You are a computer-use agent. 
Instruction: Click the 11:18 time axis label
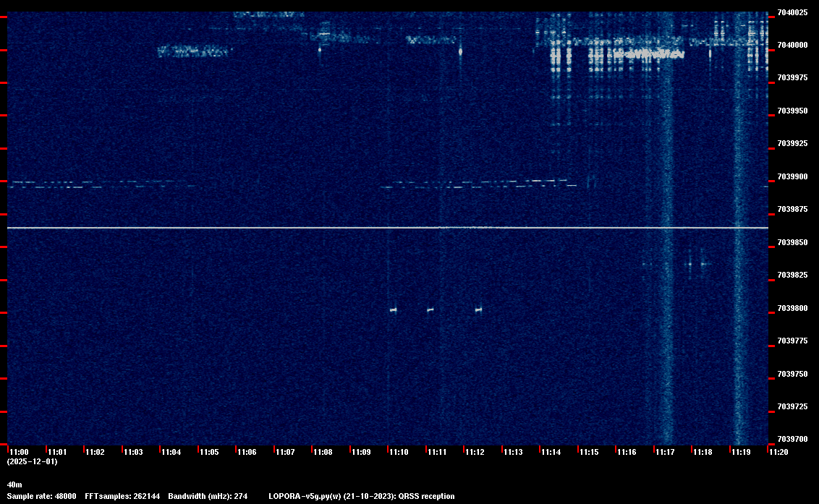click(703, 452)
